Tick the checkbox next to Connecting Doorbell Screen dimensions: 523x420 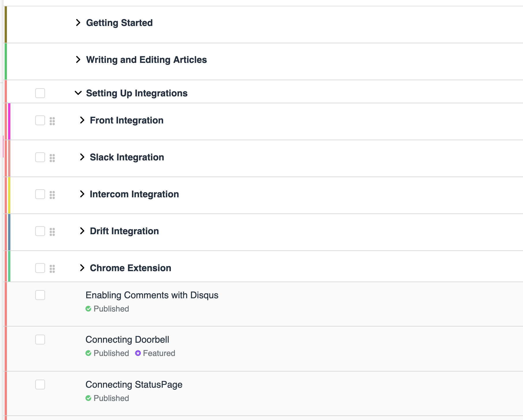40,340
